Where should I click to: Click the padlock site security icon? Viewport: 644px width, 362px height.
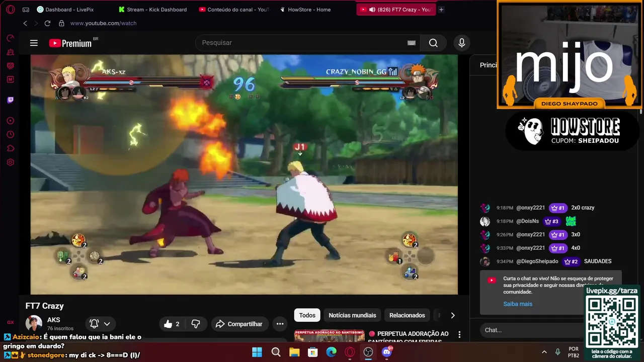click(x=61, y=23)
